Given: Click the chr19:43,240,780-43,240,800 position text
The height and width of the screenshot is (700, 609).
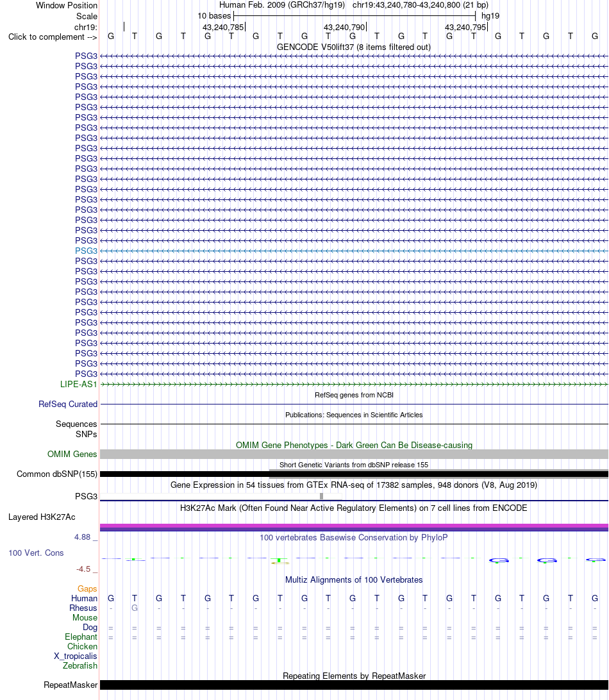Looking at the screenshot, I should tap(420, 5).
